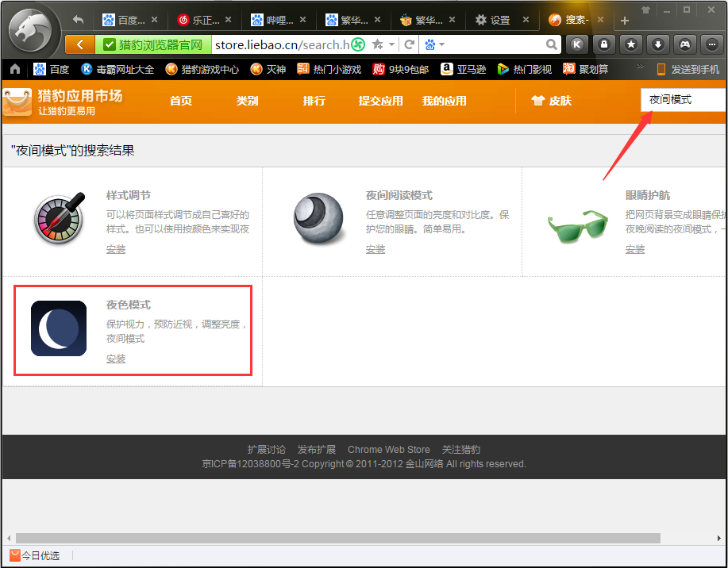Click the K circle icon next to address bar
728x568 pixels.
click(x=577, y=45)
